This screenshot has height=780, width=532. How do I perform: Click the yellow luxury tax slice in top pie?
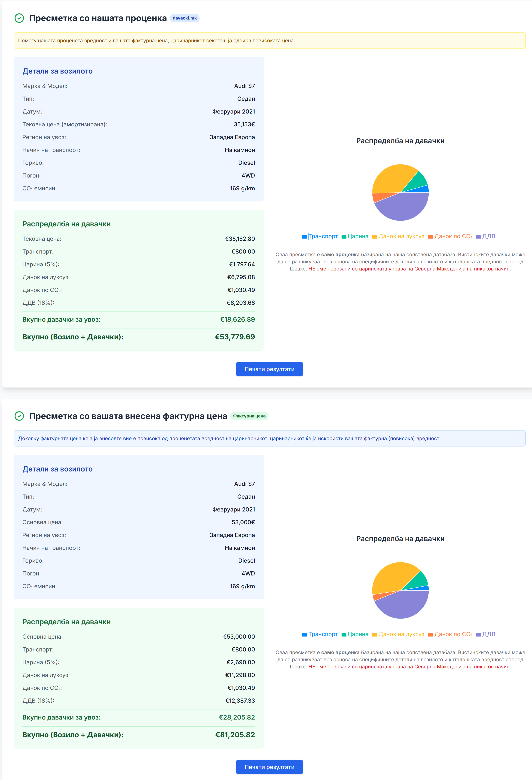pos(391,178)
